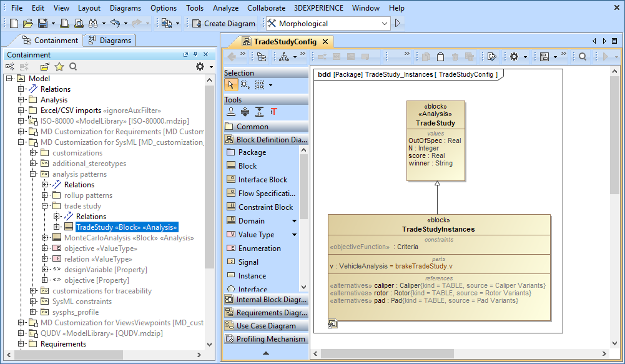Click the Undo arrow icon
Viewport: 625px width, 364px height.
114,23
